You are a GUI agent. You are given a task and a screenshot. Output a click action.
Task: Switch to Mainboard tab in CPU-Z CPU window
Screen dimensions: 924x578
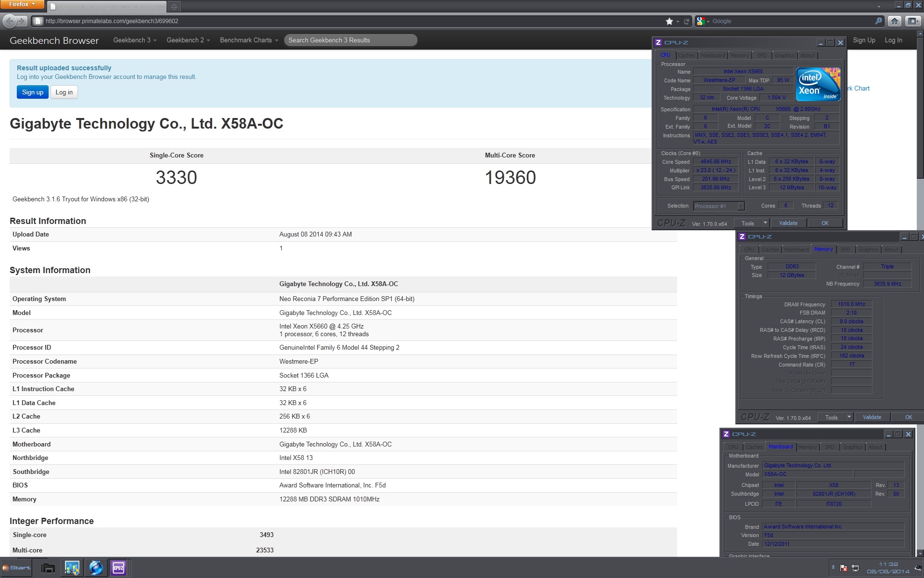(713, 55)
